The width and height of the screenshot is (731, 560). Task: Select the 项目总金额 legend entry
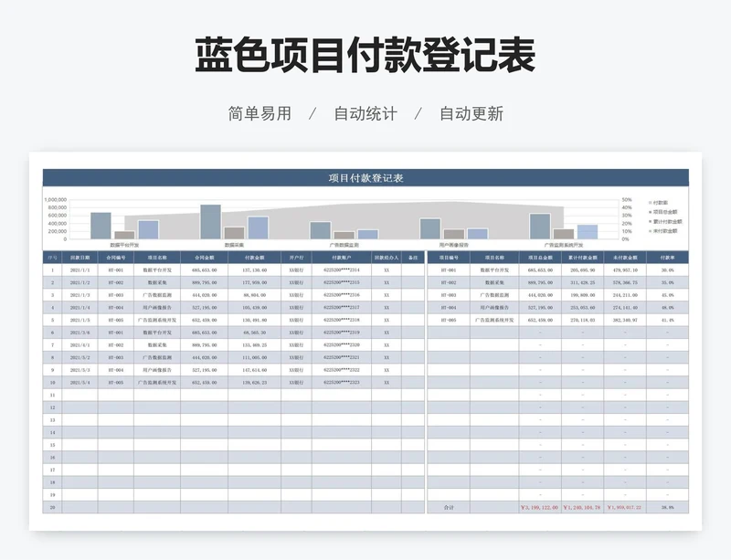click(x=664, y=212)
